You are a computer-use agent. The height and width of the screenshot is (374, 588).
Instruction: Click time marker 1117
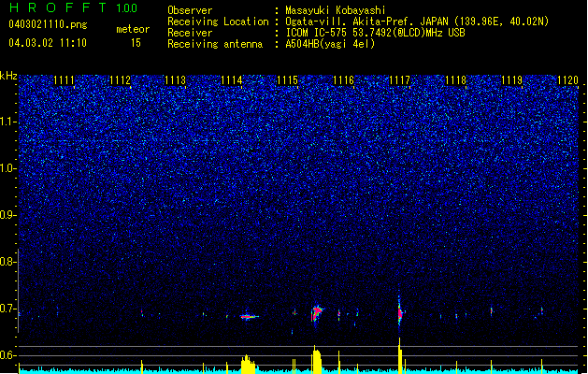tap(399, 80)
